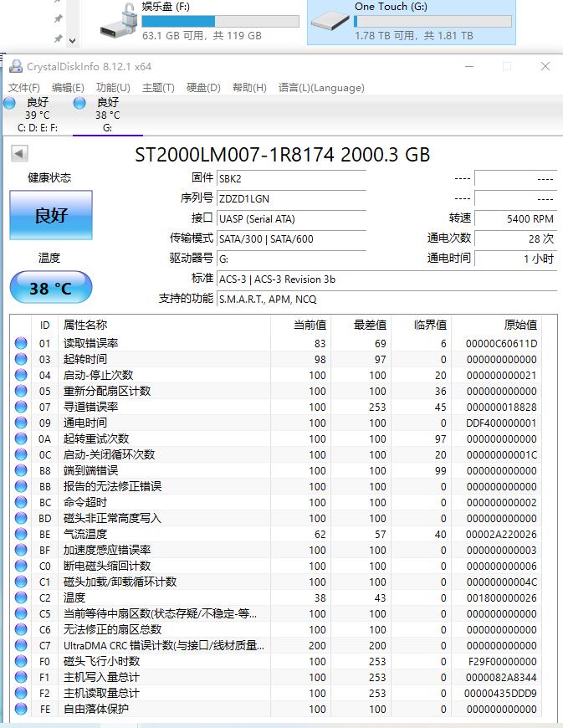563x728 pixels.
Task: Select the 读取错误率 attribute name
Action: point(91,343)
